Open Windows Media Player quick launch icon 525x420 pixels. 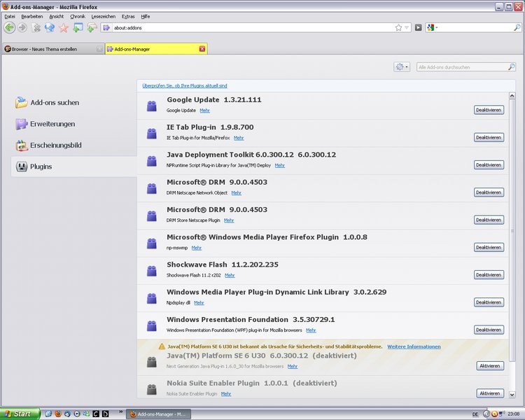77,414
